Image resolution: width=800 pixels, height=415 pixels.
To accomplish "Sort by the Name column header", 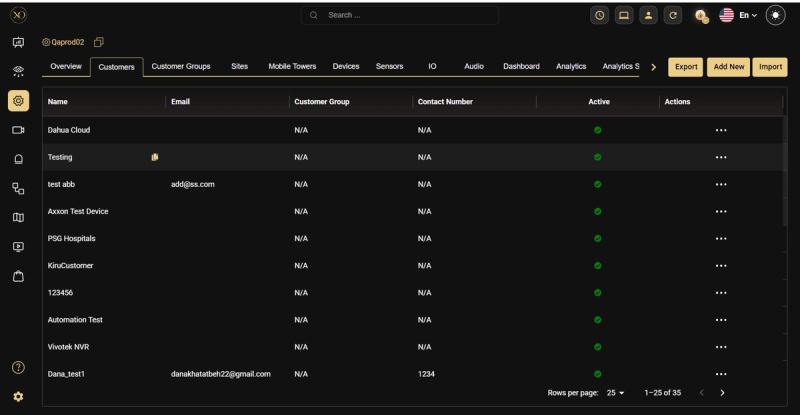I will point(58,102).
